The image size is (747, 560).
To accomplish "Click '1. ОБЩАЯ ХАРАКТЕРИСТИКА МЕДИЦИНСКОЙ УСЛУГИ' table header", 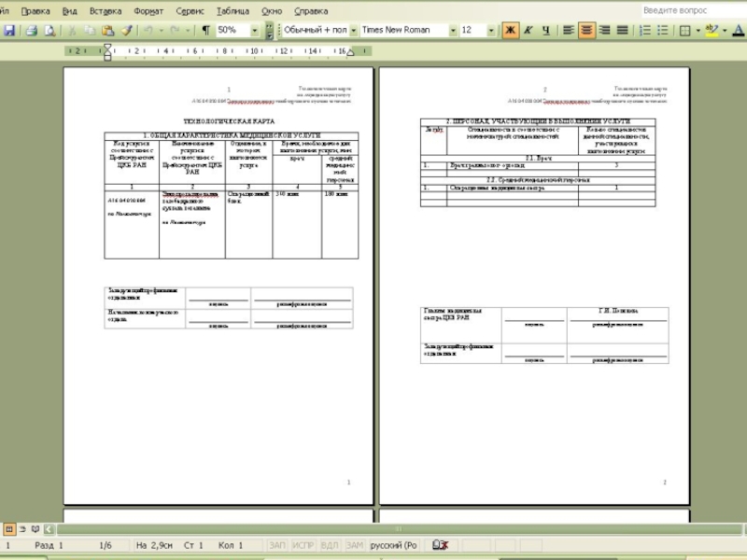I will (x=232, y=135).
